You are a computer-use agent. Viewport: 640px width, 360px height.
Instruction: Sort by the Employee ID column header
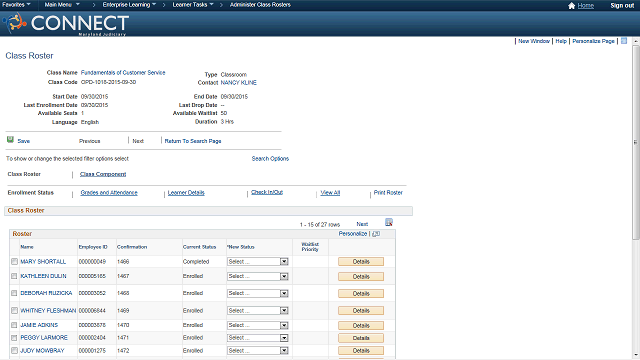[x=93, y=247]
